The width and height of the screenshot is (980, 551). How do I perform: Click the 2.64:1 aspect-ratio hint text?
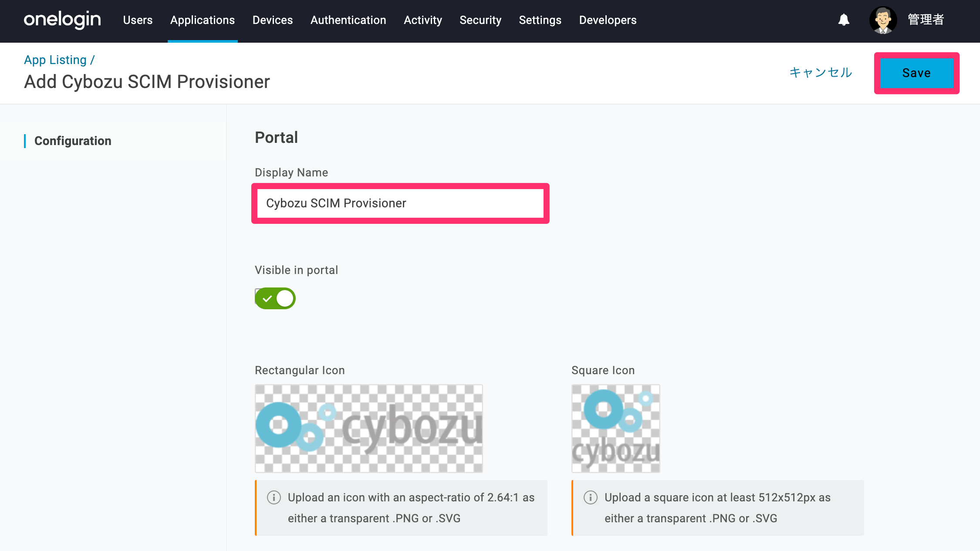tap(411, 508)
